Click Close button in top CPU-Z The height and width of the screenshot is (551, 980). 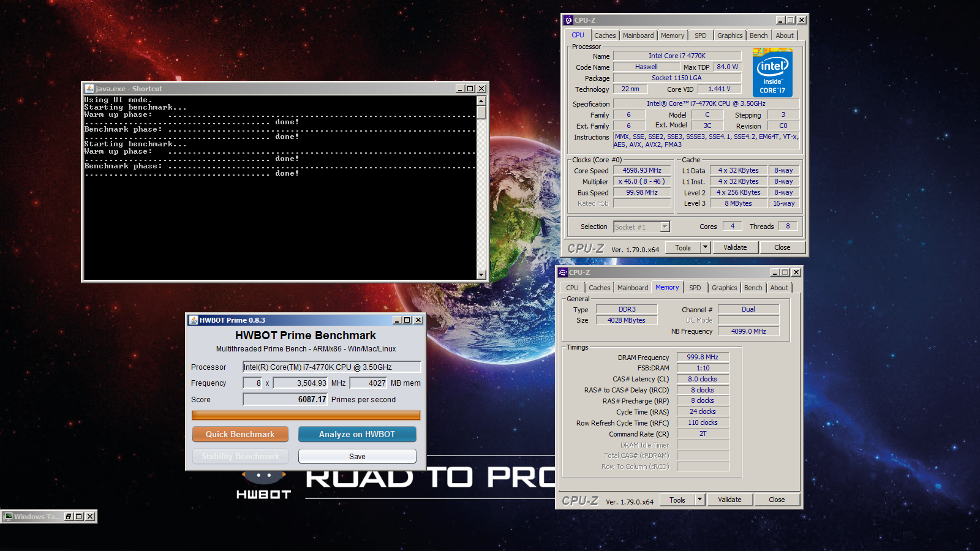(x=782, y=247)
